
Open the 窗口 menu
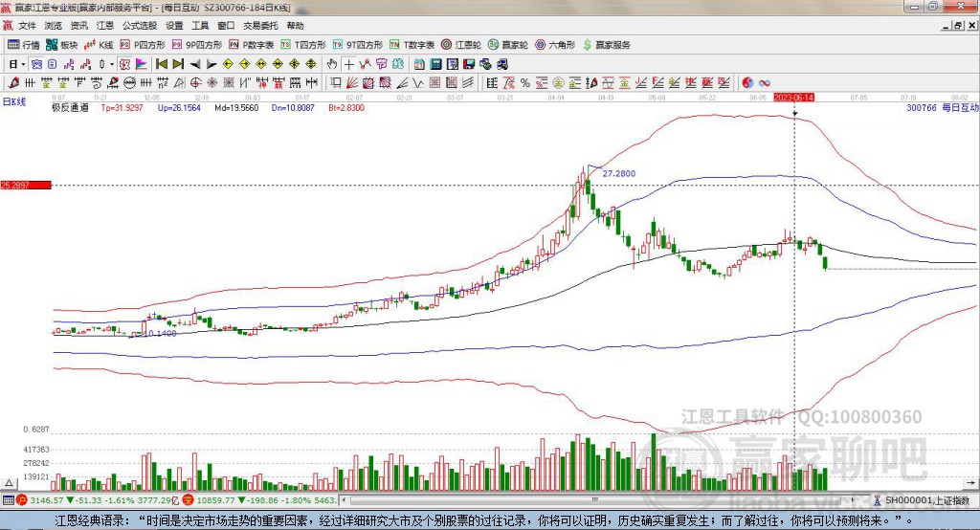coord(226,26)
